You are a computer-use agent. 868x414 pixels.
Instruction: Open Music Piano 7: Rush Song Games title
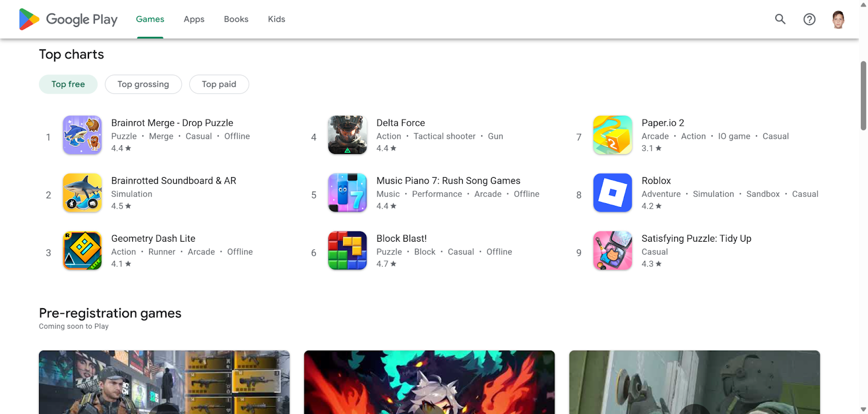click(x=449, y=181)
